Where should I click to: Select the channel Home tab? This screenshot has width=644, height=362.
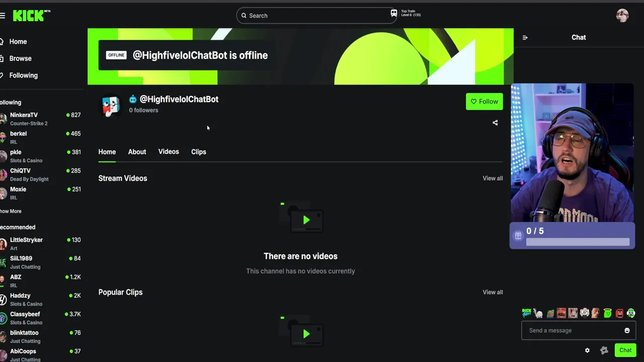tap(107, 152)
